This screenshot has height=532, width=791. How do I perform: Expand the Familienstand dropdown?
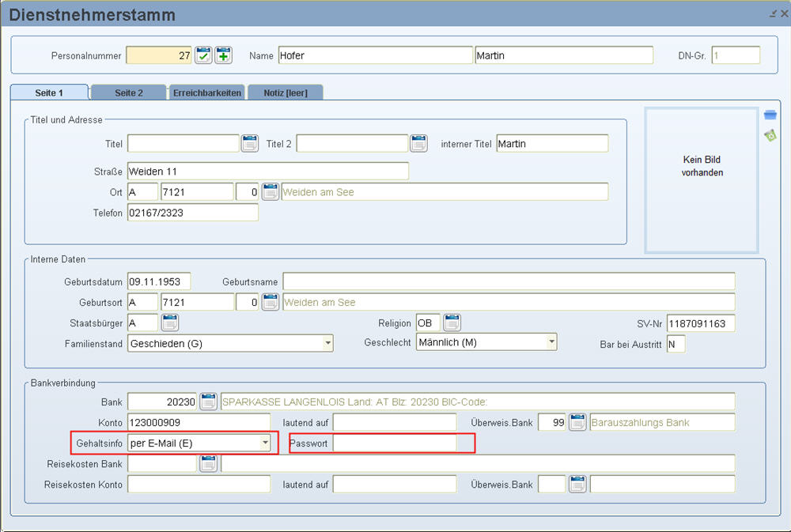tap(327, 343)
